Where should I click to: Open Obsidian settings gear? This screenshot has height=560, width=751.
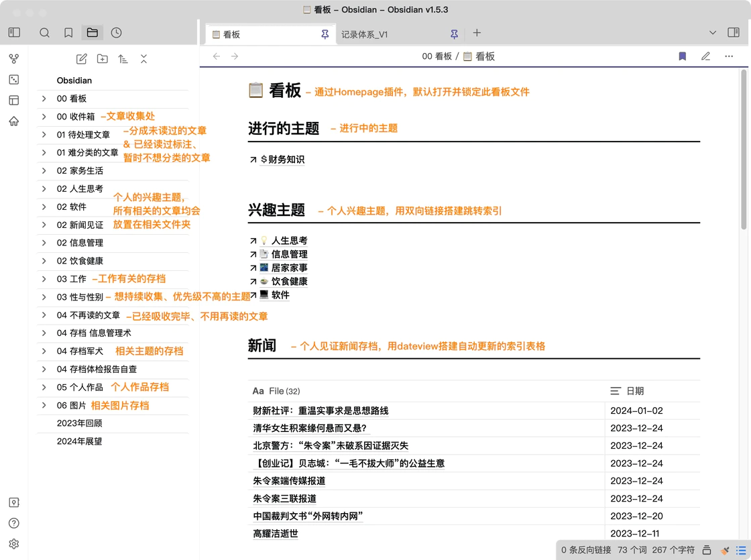[x=14, y=544]
